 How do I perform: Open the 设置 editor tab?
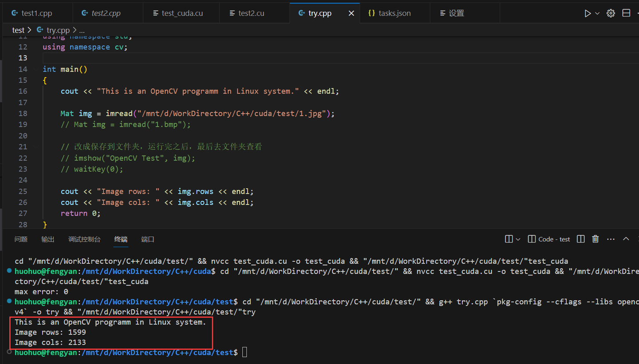click(x=456, y=13)
